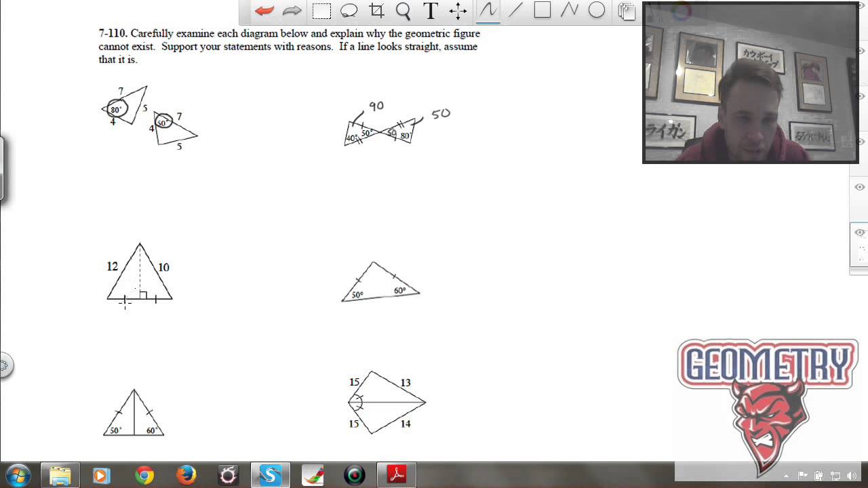Choose the ellipse shape tool
Viewport: 868px width, 488px height.
tap(597, 9)
